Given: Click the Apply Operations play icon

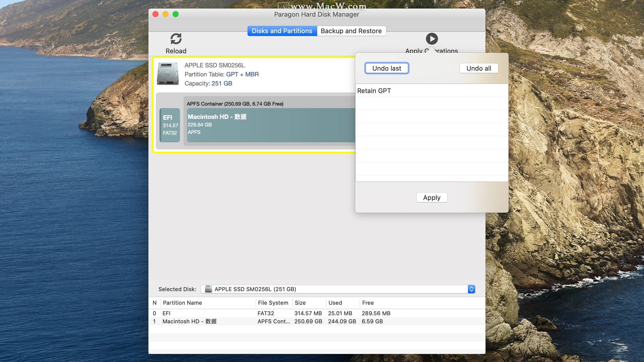Looking at the screenshot, I should point(432,39).
